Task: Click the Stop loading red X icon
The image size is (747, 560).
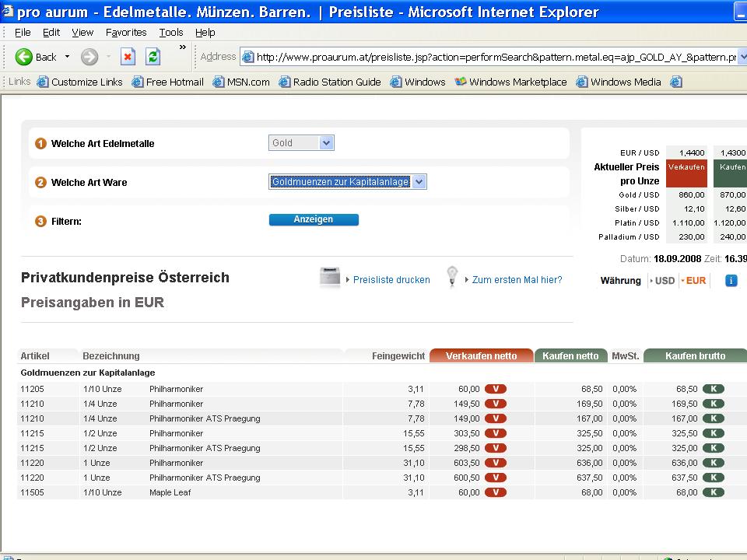Action: pyautogui.click(x=128, y=56)
